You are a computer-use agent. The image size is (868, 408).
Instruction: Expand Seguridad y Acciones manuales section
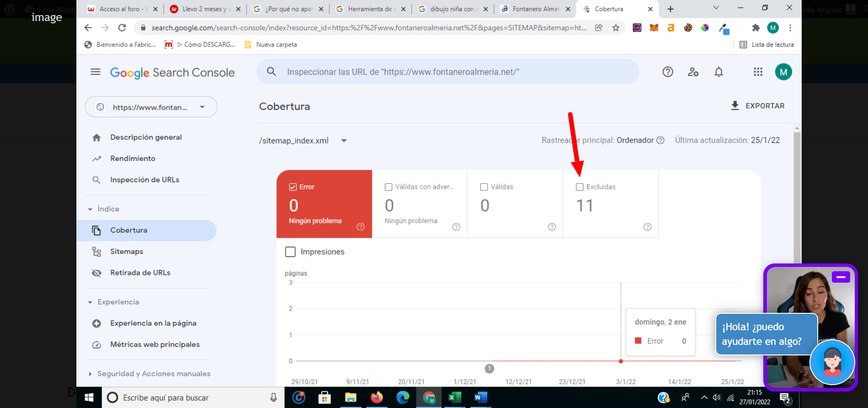click(x=90, y=374)
